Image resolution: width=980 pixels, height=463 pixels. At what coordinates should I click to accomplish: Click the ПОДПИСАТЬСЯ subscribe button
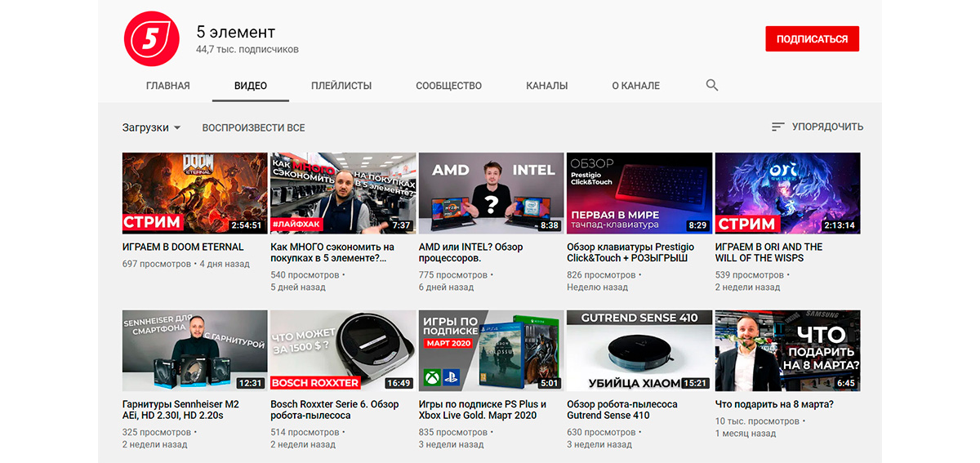812,39
